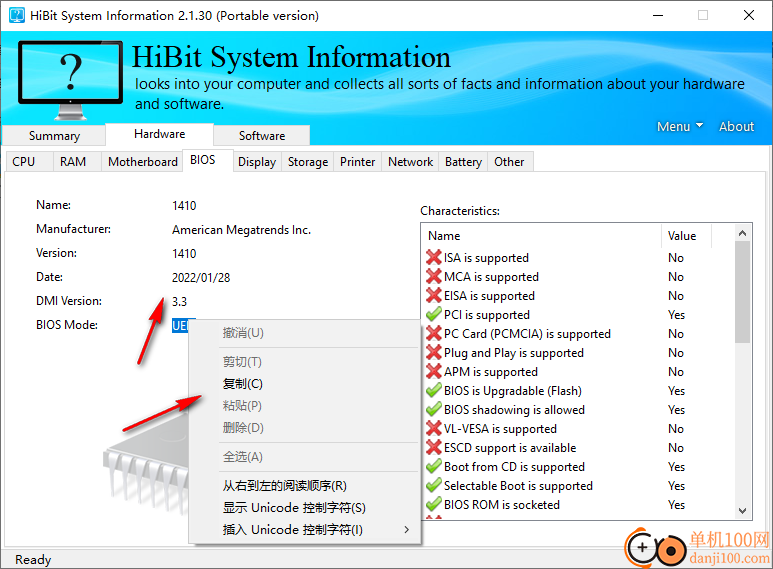Click the manufacturer value American Megatrends Inc.
The image size is (773, 569).
241,230
